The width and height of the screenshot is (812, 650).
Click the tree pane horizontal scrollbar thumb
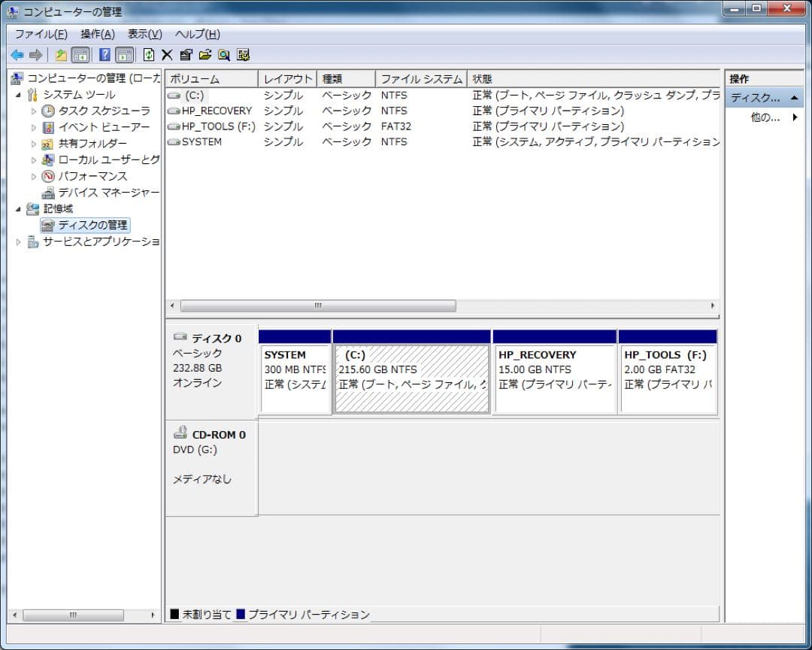click(73, 615)
